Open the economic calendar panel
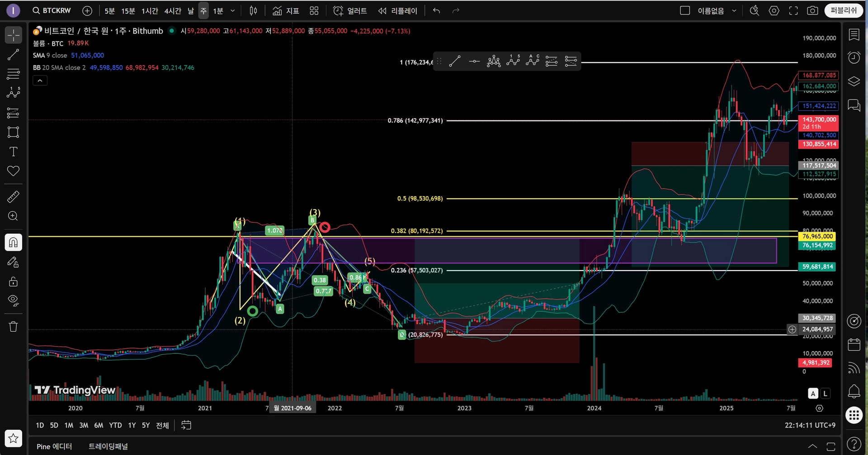 [x=854, y=344]
